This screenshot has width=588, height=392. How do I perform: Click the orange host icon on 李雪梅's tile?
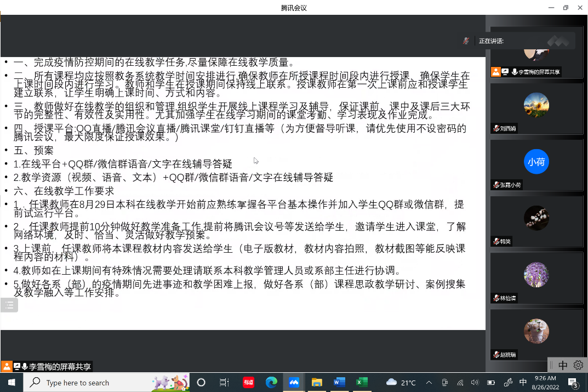(x=495, y=72)
